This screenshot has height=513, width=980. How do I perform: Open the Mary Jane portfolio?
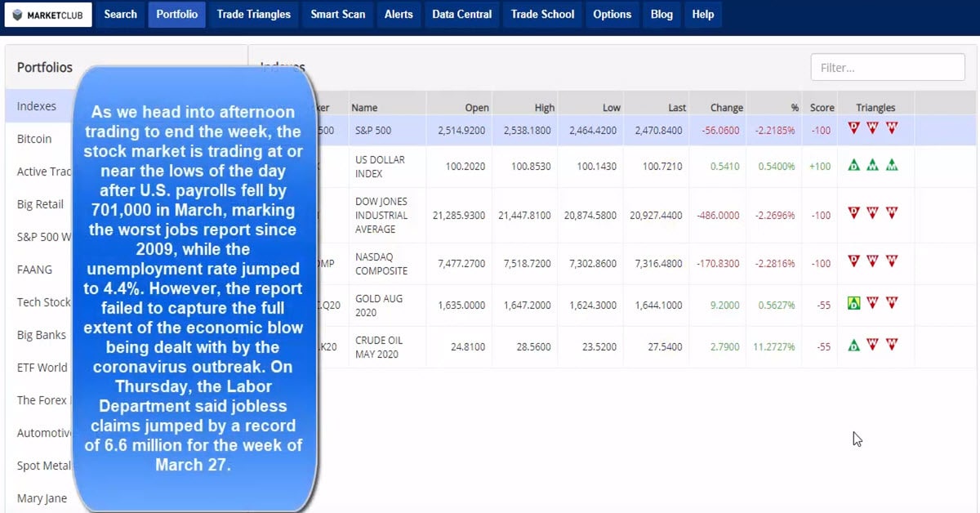[x=41, y=498]
